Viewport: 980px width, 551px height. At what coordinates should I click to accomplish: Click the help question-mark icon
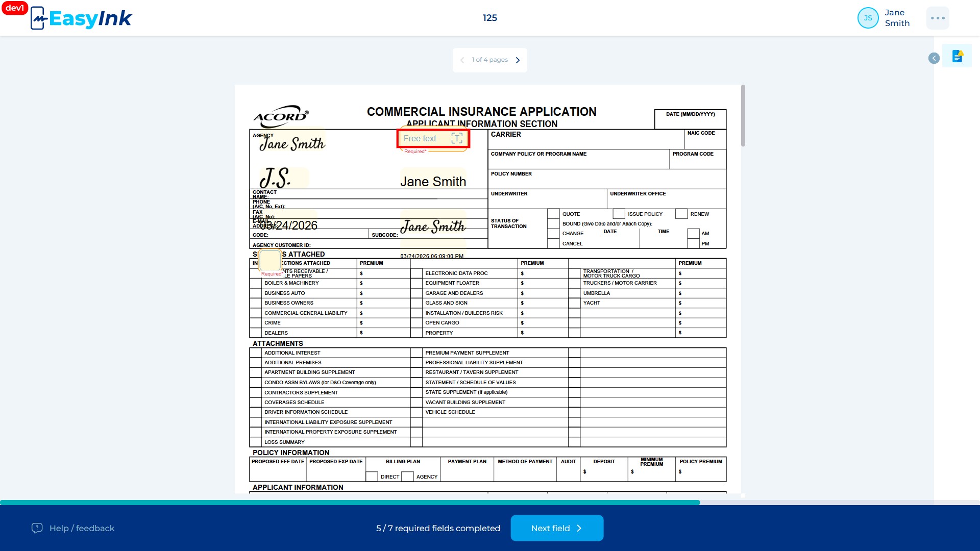pyautogui.click(x=37, y=528)
